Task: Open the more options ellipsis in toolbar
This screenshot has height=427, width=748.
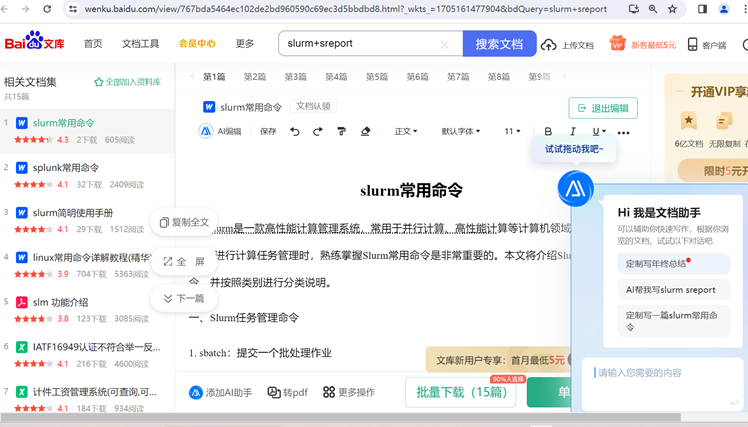Action: pos(624,132)
